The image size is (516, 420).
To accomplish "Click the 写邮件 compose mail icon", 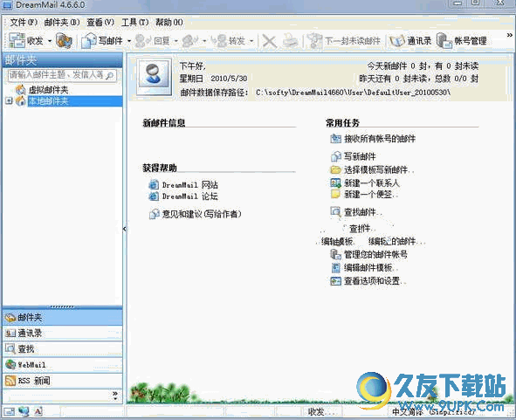I will (89, 41).
